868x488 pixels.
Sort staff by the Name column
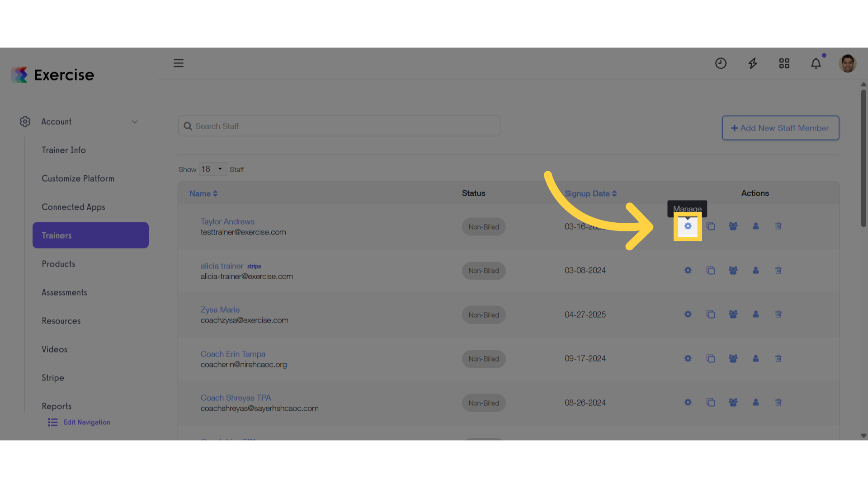point(203,193)
